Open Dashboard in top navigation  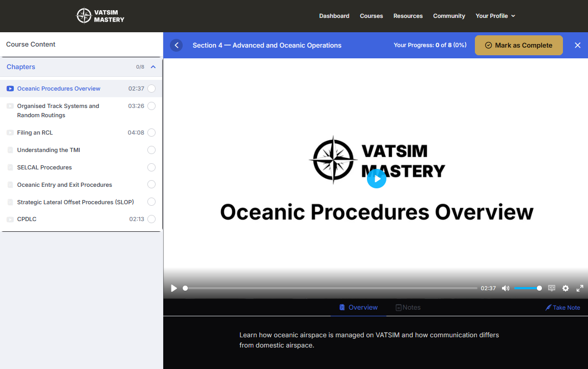point(334,16)
